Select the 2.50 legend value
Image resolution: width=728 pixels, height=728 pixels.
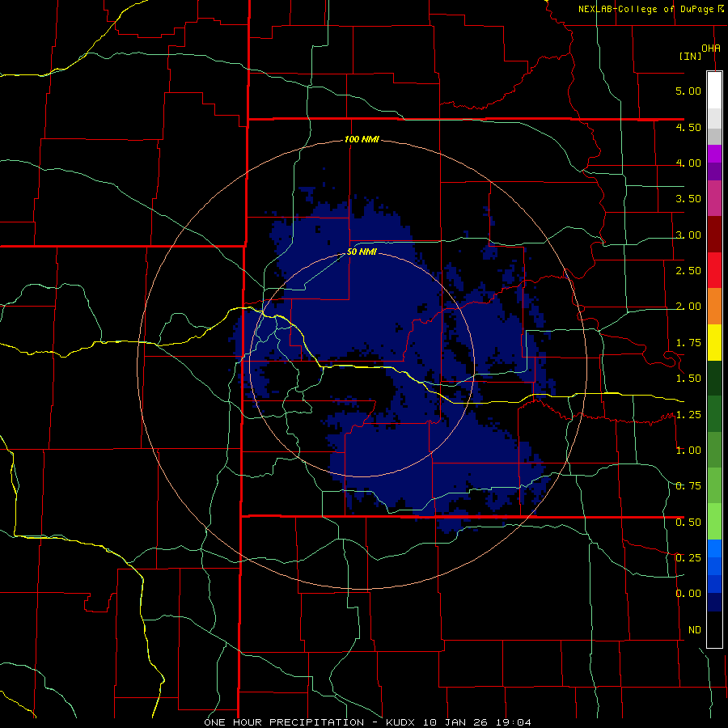point(688,271)
